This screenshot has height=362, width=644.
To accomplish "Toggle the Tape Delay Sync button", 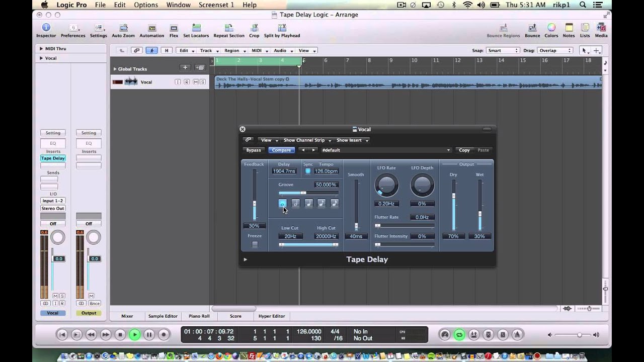I will click(308, 171).
